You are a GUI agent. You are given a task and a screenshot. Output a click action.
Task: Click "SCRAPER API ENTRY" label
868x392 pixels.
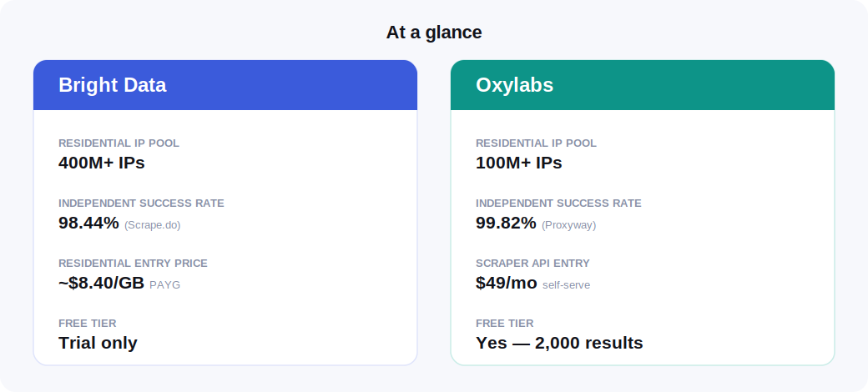(x=533, y=264)
